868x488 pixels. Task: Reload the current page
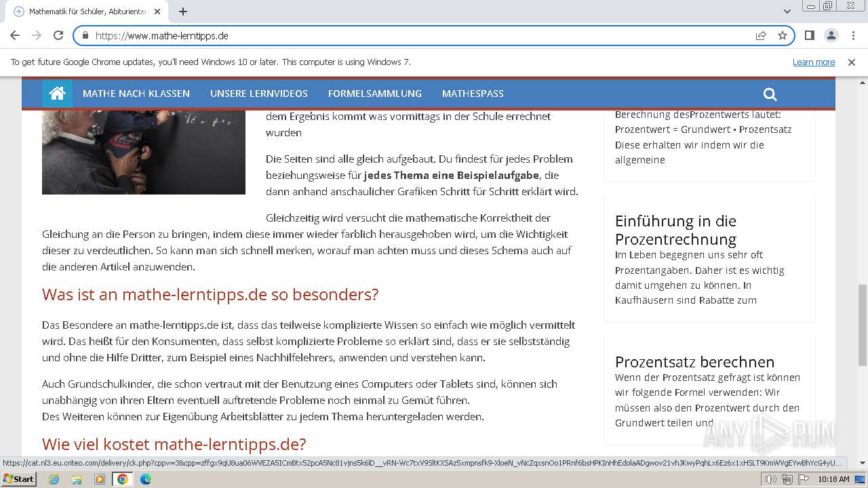[x=58, y=35]
